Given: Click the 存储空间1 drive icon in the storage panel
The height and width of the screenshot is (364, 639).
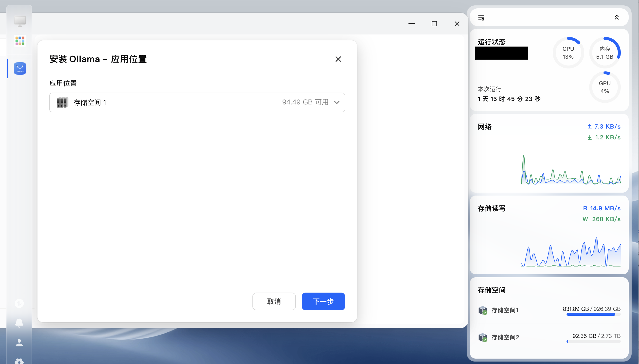Looking at the screenshot, I should [483, 310].
